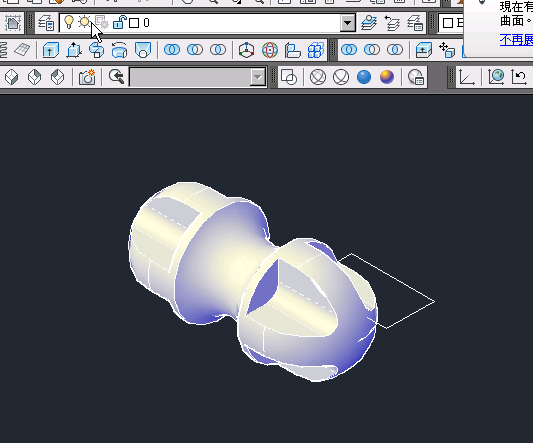Select the Revolve tool
The image size is (533, 443).
[119, 50]
